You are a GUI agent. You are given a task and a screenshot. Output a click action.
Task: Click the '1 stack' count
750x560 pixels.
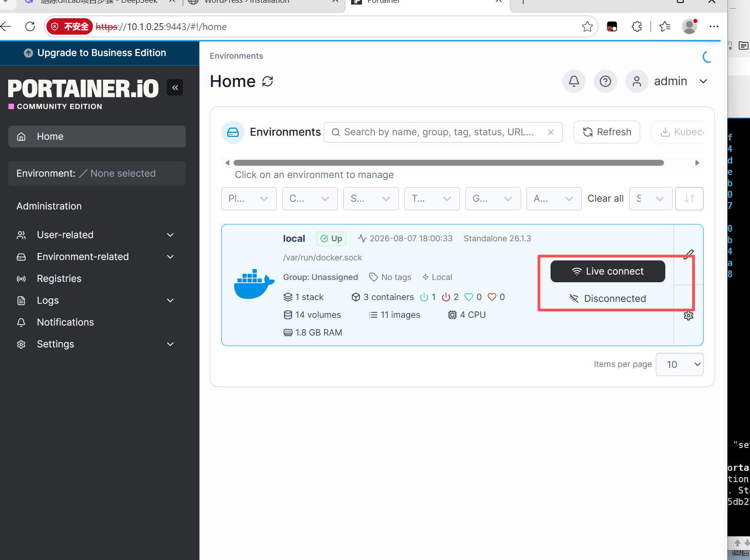(303, 297)
